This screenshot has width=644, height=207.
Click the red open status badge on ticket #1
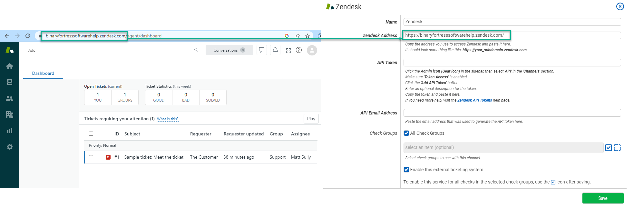[108, 157]
